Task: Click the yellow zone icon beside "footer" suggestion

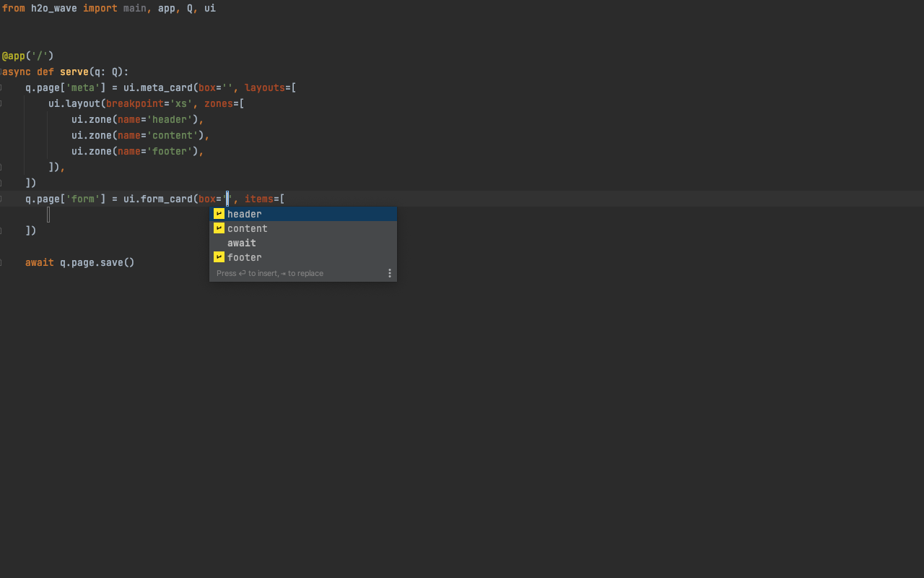Action: coord(218,257)
